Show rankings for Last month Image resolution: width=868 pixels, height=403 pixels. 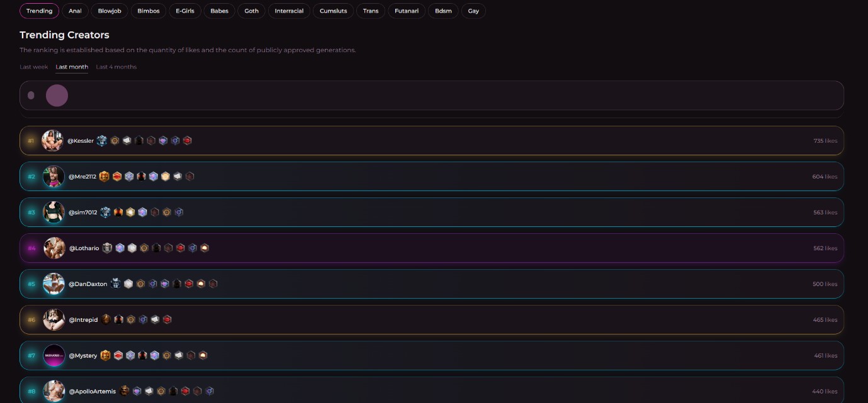(x=72, y=67)
